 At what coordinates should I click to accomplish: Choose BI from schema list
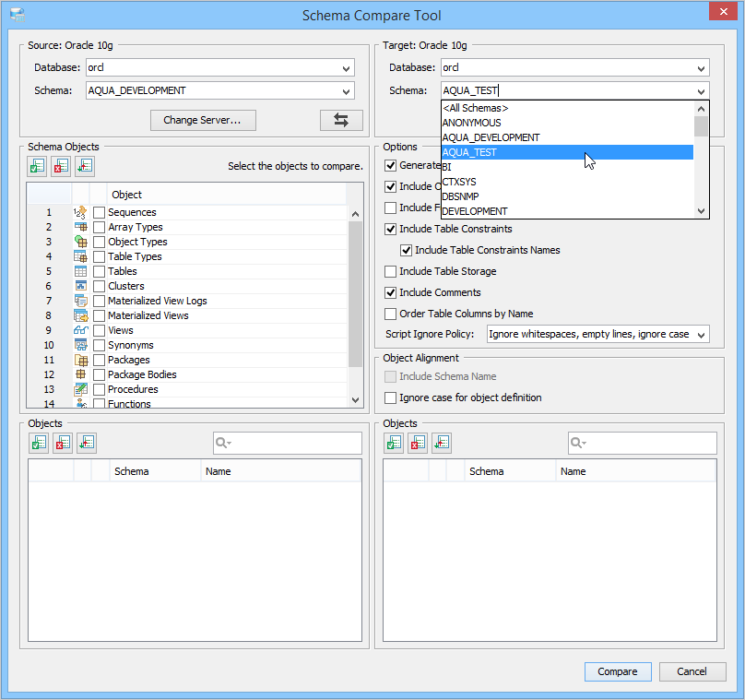(x=567, y=167)
